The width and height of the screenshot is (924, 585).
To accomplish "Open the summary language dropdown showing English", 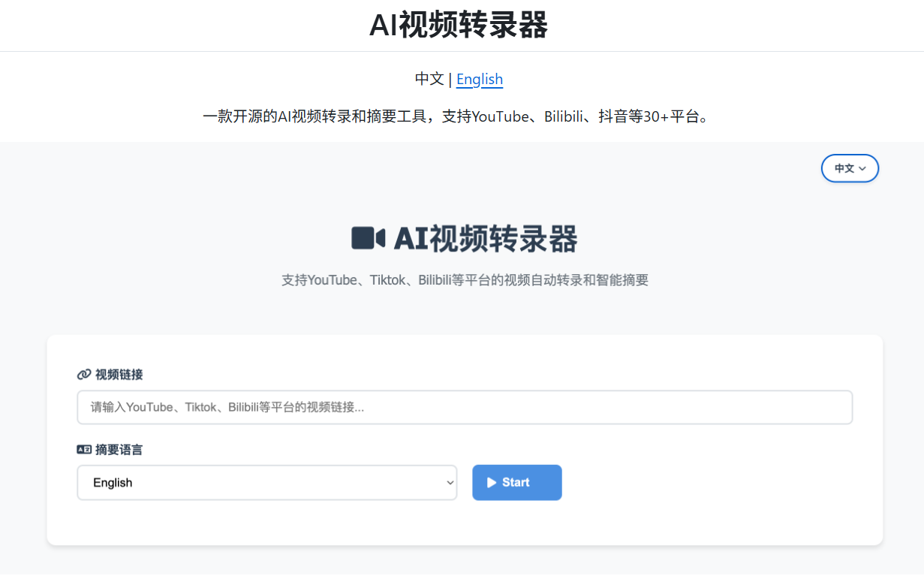I will click(x=266, y=483).
